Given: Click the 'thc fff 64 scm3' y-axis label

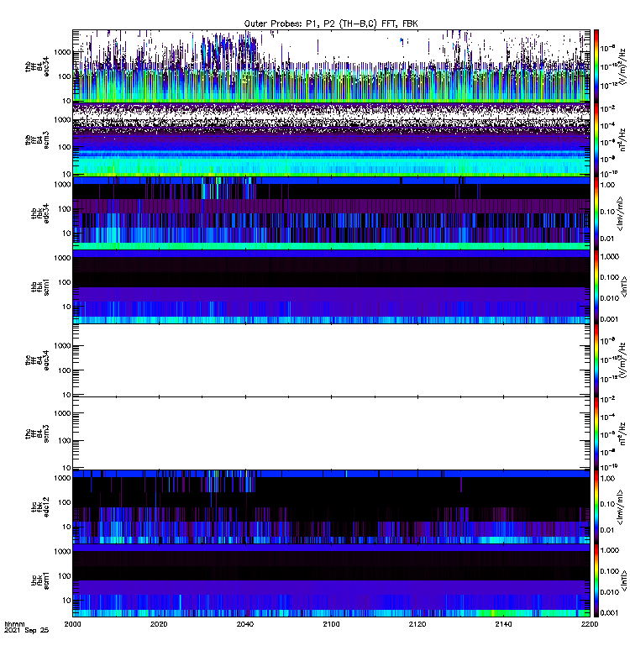Looking at the screenshot, I should pyautogui.click(x=37, y=433).
